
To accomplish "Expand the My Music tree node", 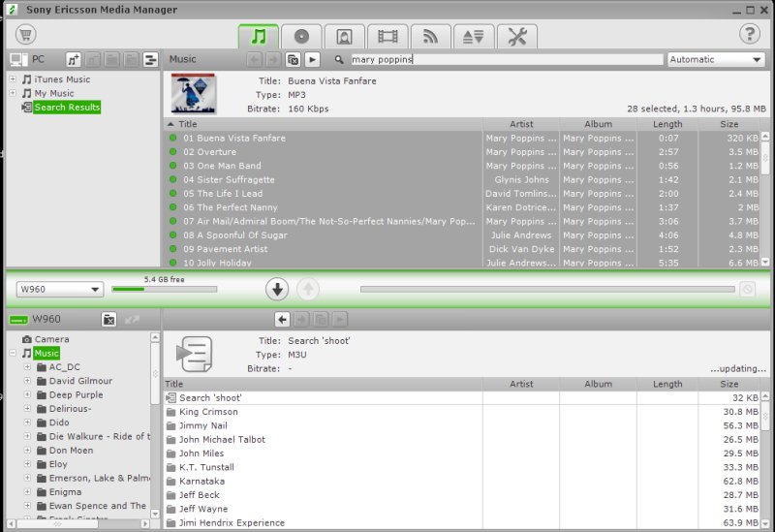I will coord(13,93).
